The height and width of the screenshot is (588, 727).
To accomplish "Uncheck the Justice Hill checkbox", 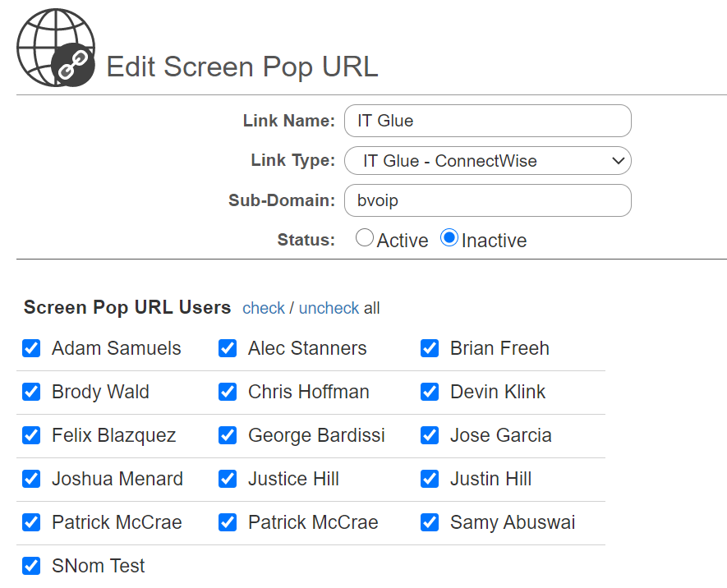I will pyautogui.click(x=228, y=479).
